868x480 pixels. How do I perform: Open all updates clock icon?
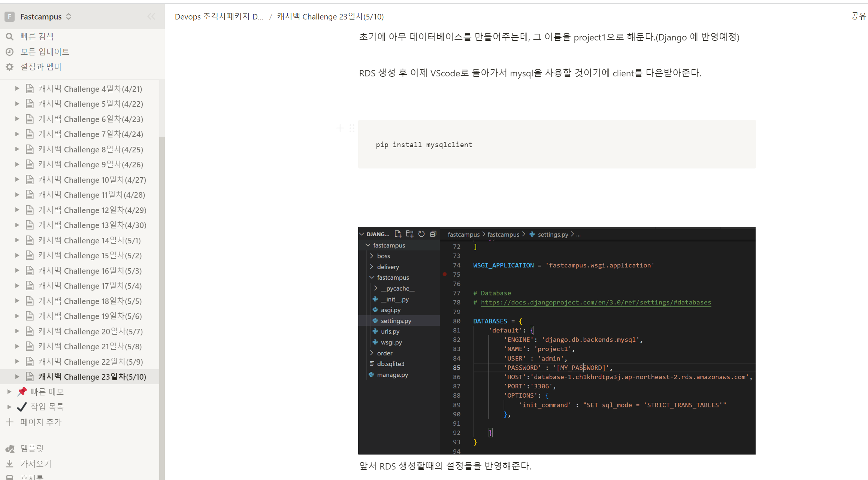pos(10,52)
